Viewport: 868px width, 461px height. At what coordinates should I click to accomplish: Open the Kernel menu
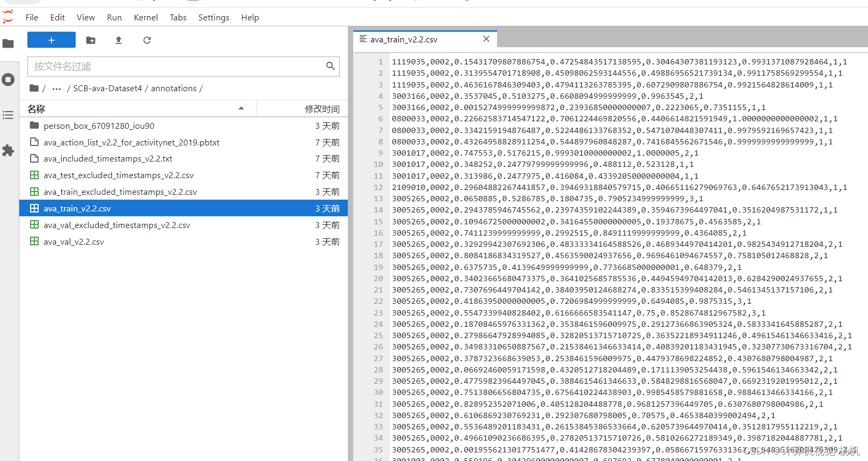146,17
